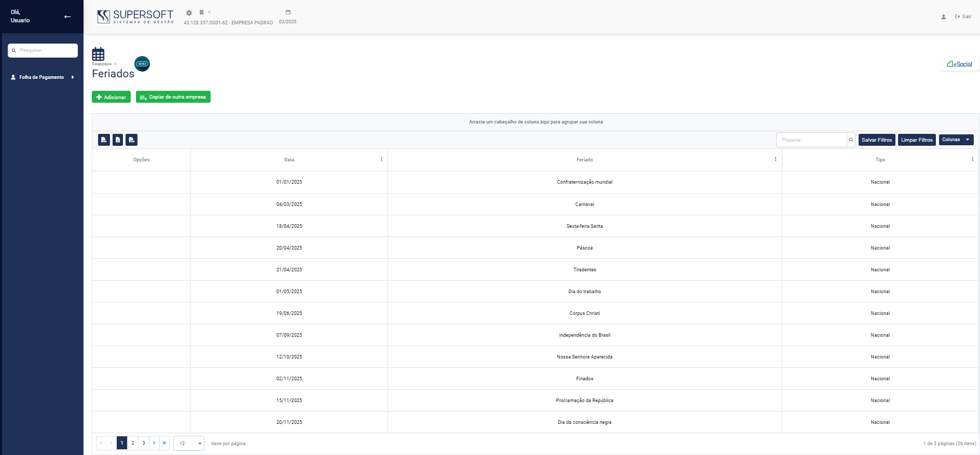Go to the last page of results

point(164,443)
